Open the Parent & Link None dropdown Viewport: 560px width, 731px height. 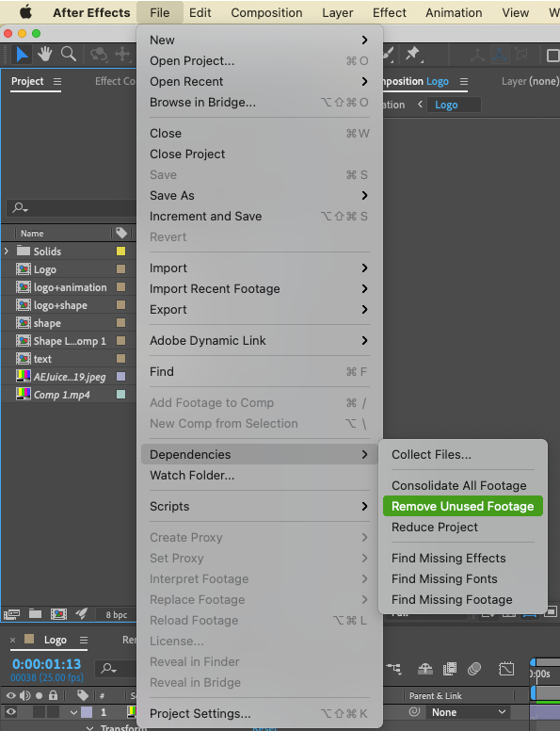(x=468, y=712)
